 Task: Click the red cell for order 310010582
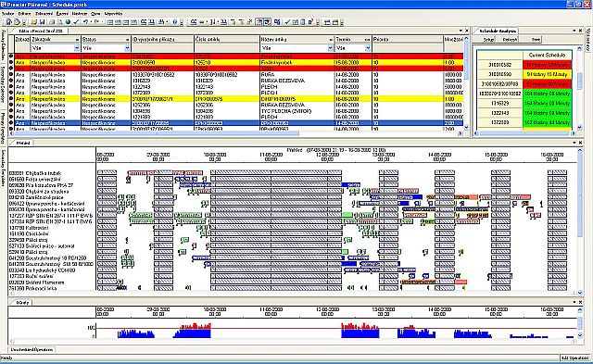547,65
